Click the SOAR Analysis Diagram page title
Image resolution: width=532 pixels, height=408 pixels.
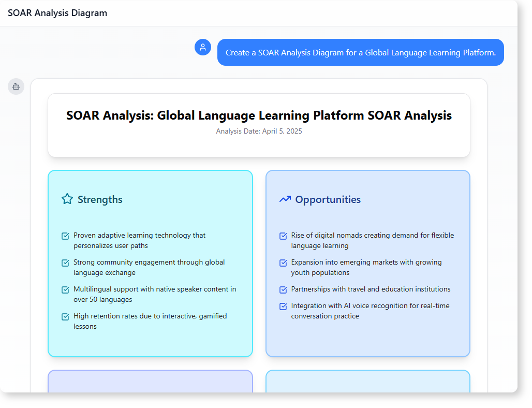(x=57, y=13)
